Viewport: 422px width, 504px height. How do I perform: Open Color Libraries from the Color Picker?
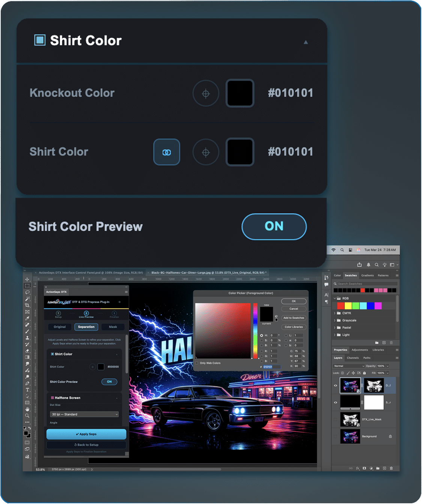[294, 327]
